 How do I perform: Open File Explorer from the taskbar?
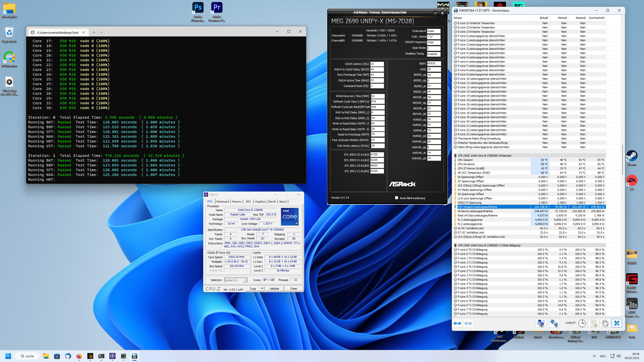click(46, 356)
